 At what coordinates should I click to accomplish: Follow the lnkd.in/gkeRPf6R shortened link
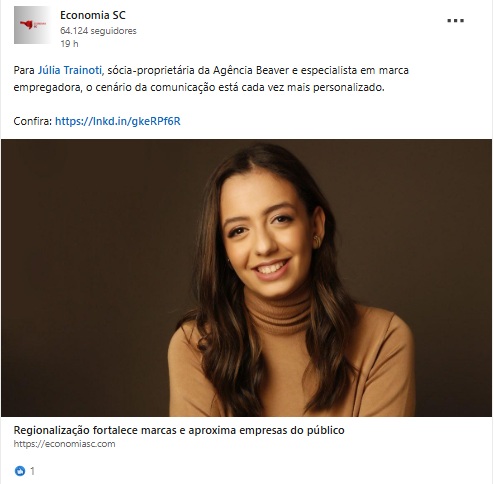tap(118, 121)
